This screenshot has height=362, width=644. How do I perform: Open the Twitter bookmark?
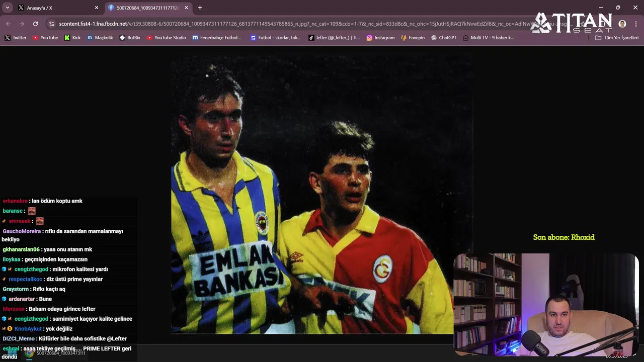[16, 38]
